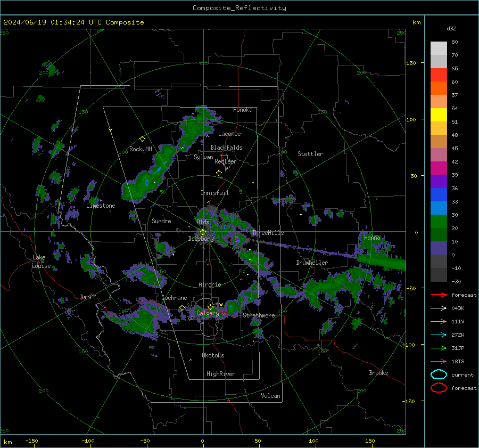
Task: Click the Vulcan town label
Action: click(270, 396)
